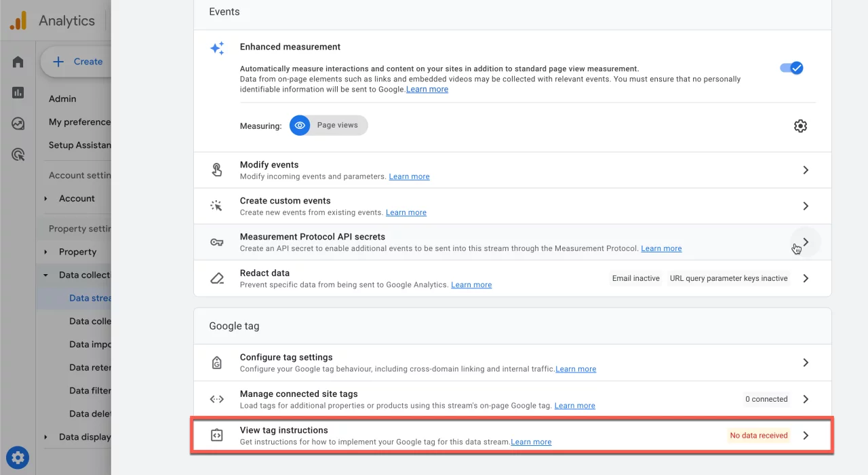The width and height of the screenshot is (868, 475).
Task: Click the 0 connected badge
Action: 766,399
